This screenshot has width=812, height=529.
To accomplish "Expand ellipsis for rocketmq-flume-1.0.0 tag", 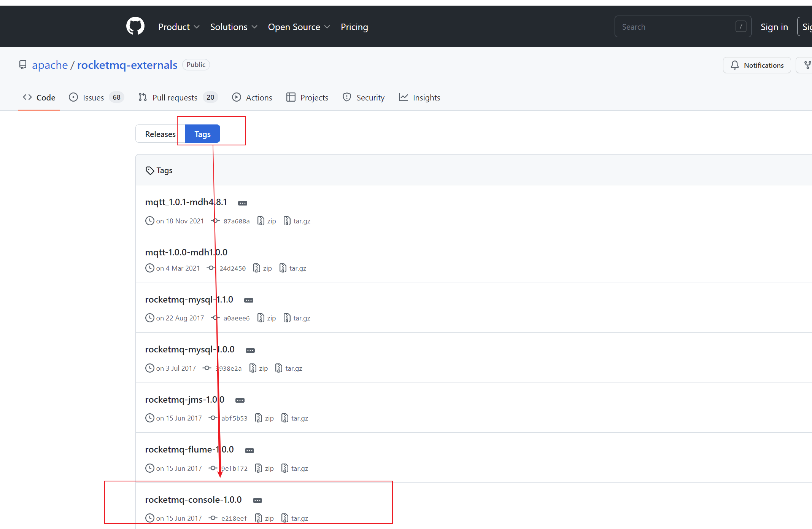I will click(x=249, y=451).
